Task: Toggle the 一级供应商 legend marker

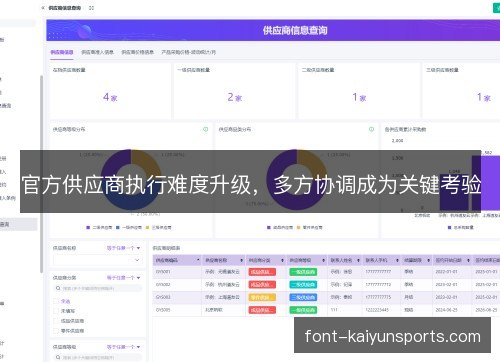Action: (x=118, y=227)
